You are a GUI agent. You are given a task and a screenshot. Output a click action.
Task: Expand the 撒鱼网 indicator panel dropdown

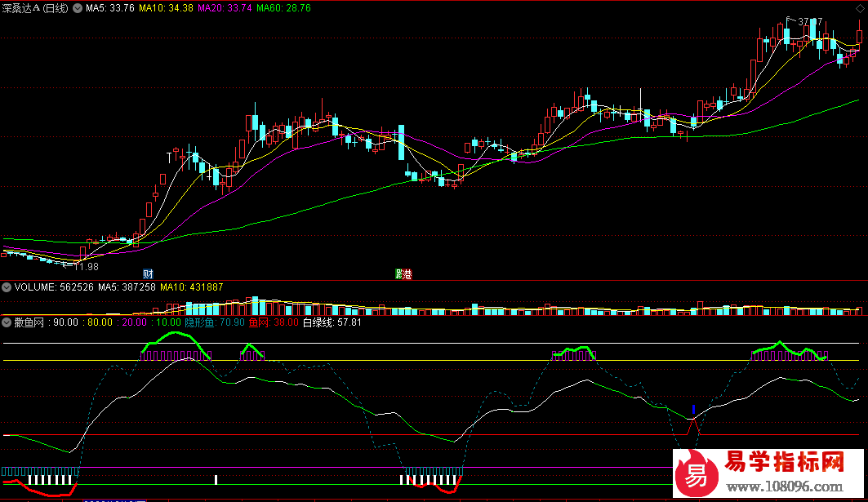tap(7, 322)
